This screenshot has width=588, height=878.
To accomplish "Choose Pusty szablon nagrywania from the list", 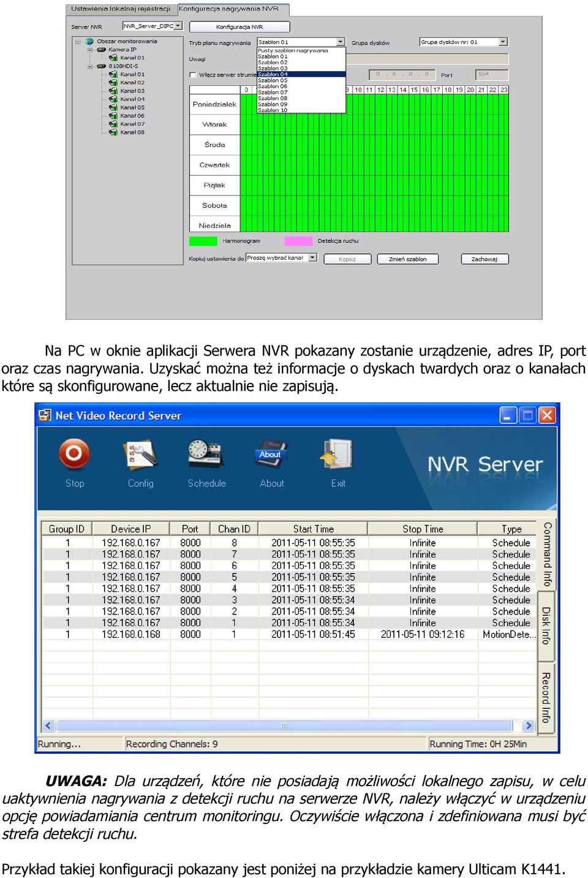I will pos(301,51).
